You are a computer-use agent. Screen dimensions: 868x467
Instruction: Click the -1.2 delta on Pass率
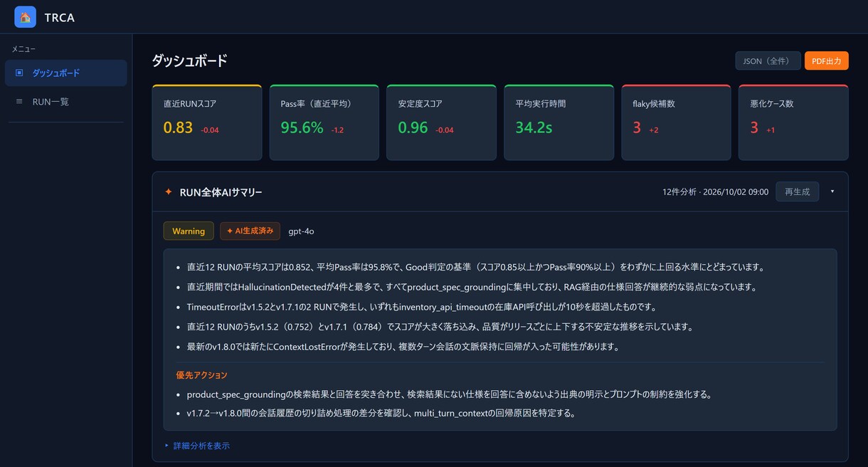tap(338, 130)
